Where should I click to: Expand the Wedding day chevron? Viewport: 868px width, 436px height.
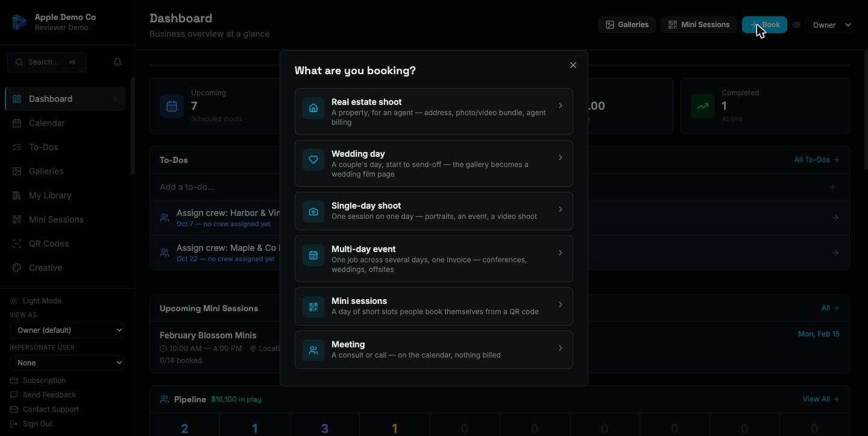tap(561, 157)
